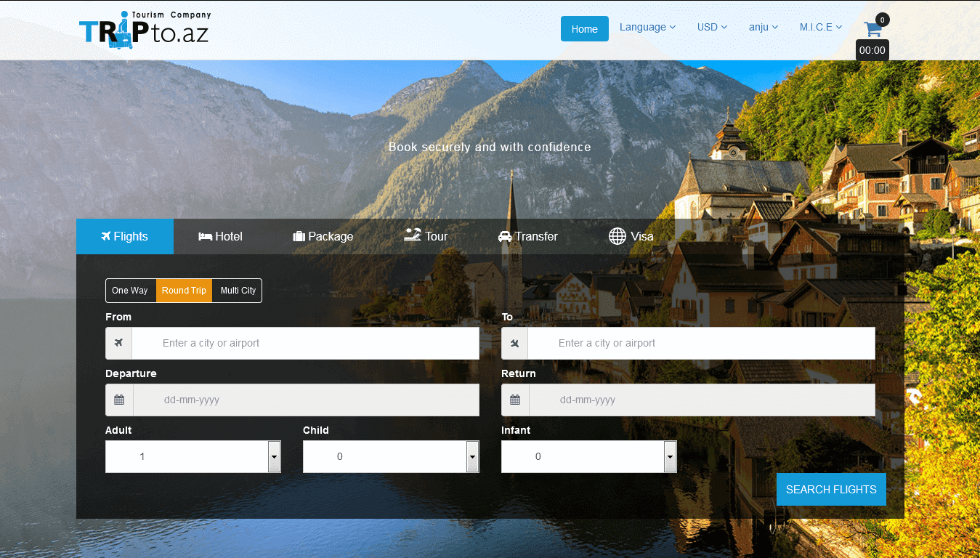This screenshot has width=980, height=558.
Task: Open the Infant count dropdown
Action: tap(589, 456)
